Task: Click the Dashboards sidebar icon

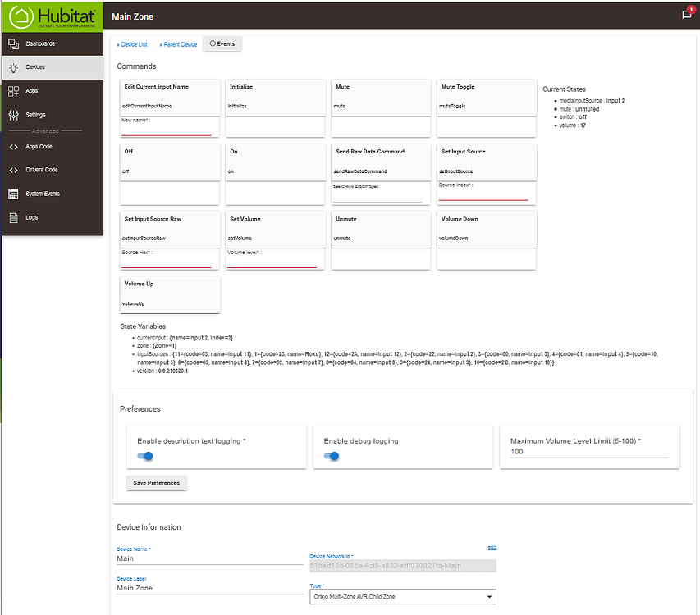Action: [13, 43]
